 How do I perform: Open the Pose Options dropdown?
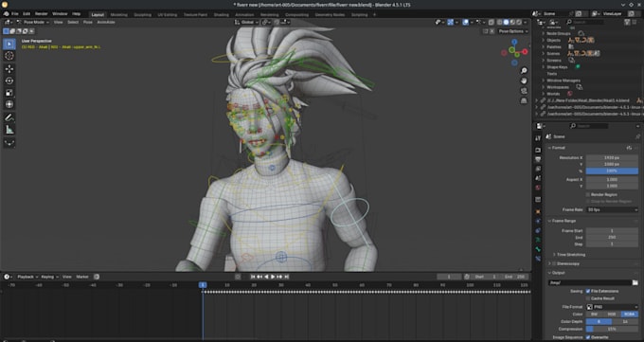(x=512, y=31)
